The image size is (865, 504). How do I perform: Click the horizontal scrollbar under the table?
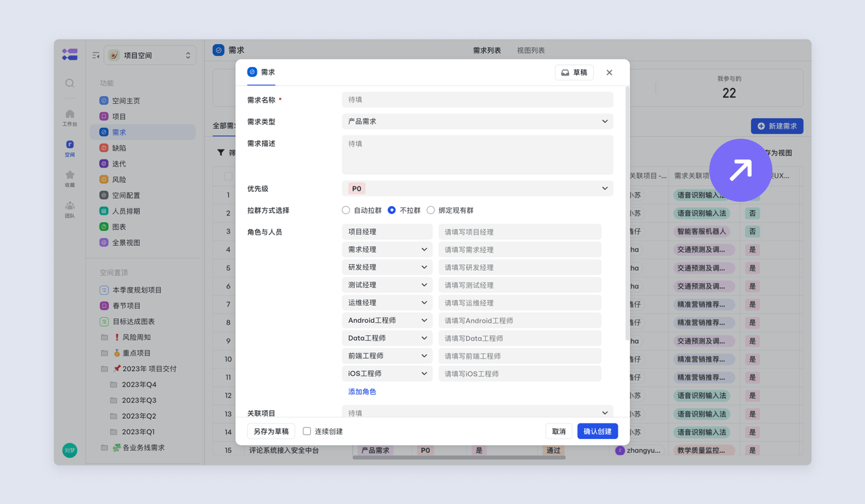point(459,457)
